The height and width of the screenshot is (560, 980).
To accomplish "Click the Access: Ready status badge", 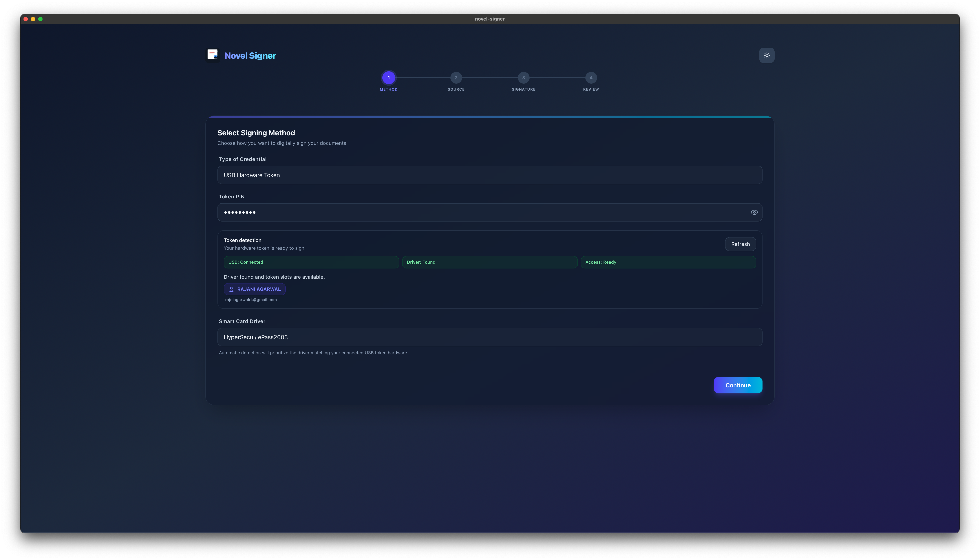I will pyautogui.click(x=668, y=262).
